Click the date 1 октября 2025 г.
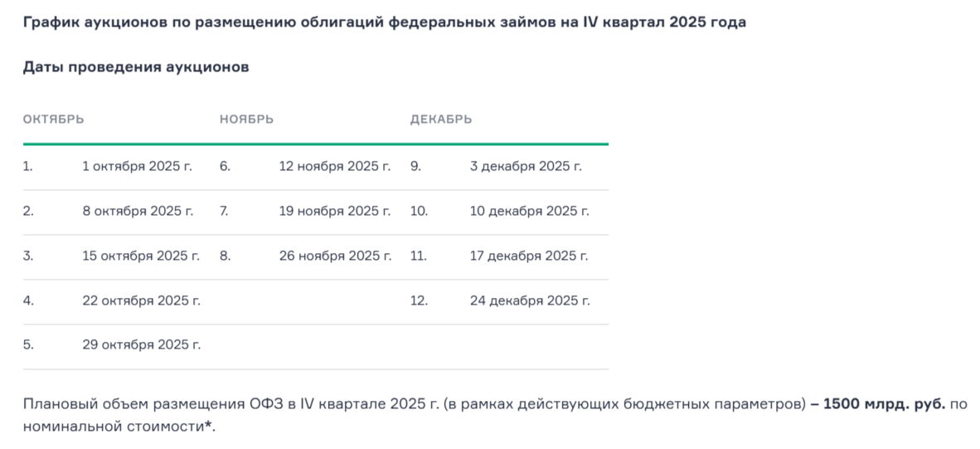The image size is (980, 449). pyautogui.click(x=137, y=166)
